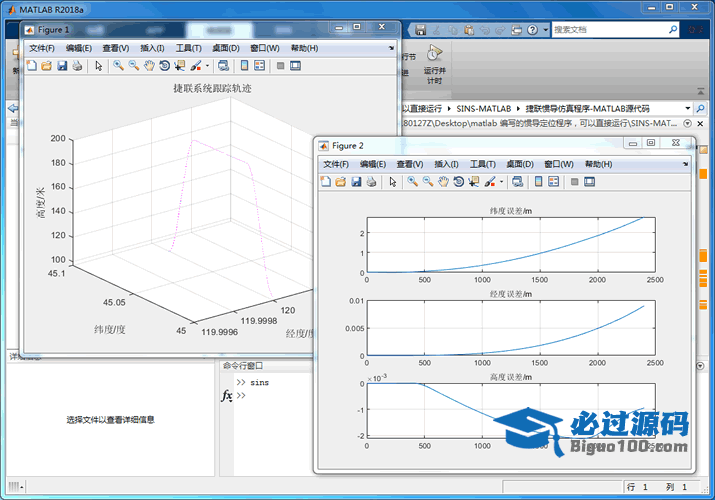715x500 pixels.
Task: Select Pan hand tool in Figure 2
Action: pyautogui.click(x=443, y=182)
